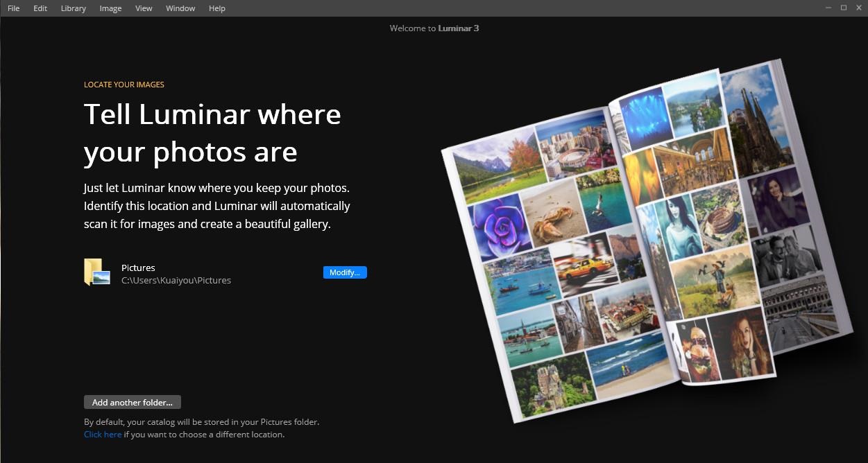Click the Modify... button for Pictures

(345, 272)
